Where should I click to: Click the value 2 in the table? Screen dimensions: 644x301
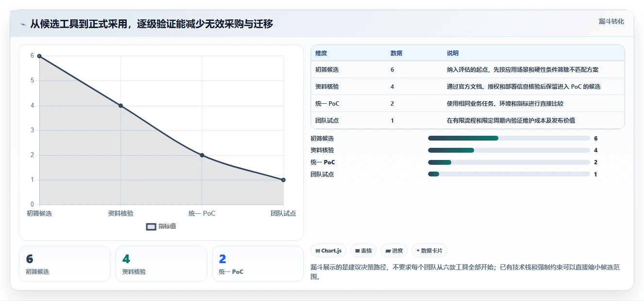pos(392,104)
